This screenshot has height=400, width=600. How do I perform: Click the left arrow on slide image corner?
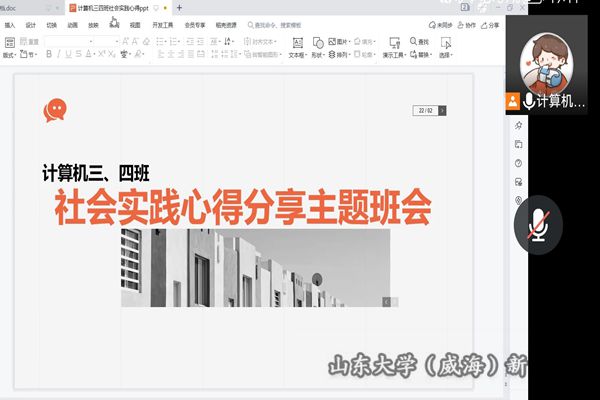coord(386,302)
